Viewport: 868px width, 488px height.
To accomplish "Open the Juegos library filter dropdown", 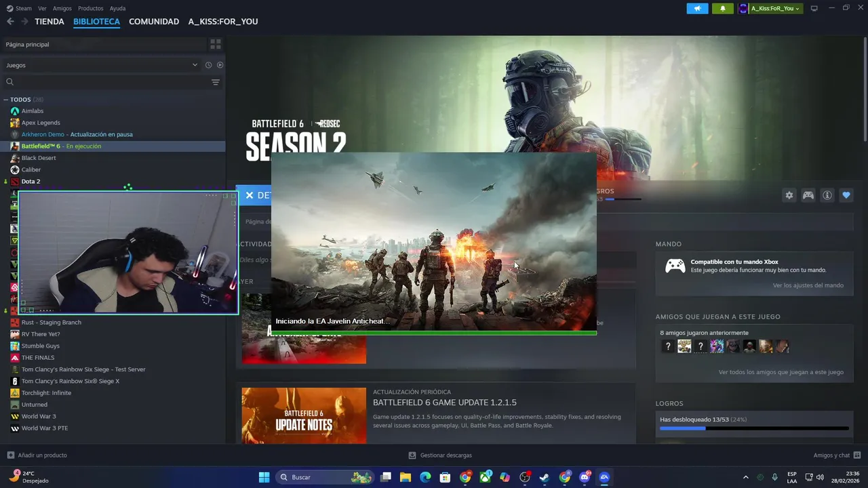I will pos(102,65).
